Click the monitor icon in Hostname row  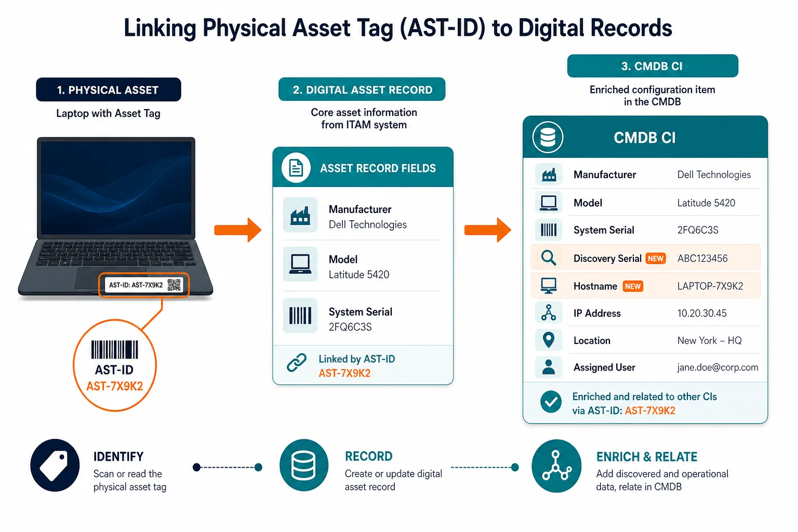549,286
